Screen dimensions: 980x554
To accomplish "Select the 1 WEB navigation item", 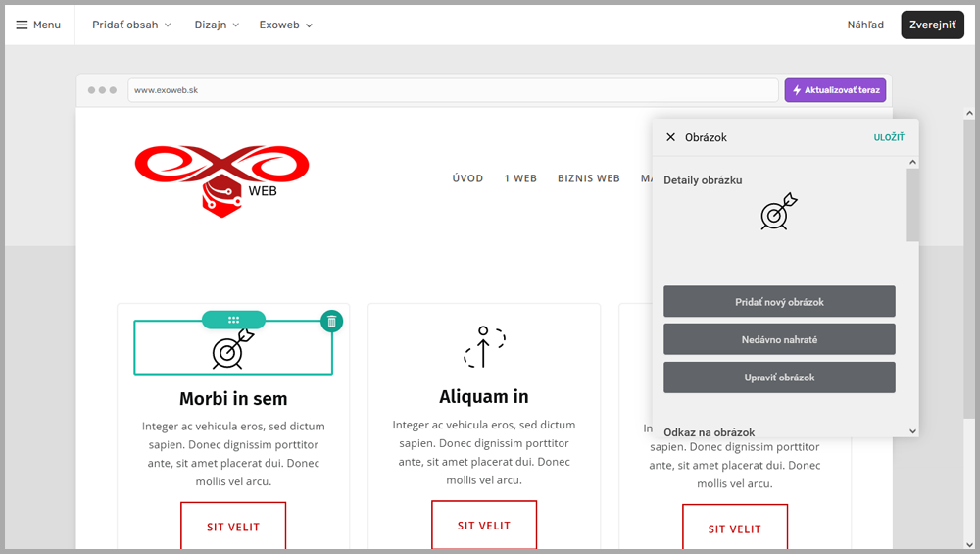I will click(x=520, y=178).
